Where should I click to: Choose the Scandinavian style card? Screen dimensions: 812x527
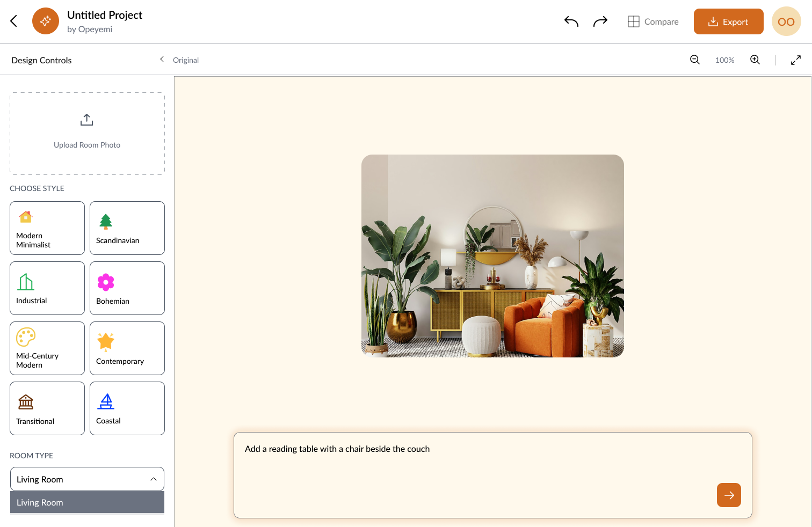tap(127, 228)
